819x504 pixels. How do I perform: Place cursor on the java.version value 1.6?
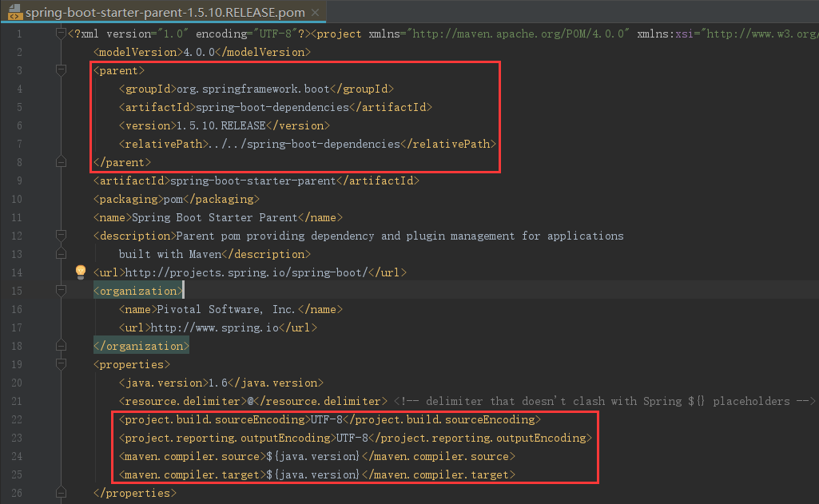[x=217, y=383]
